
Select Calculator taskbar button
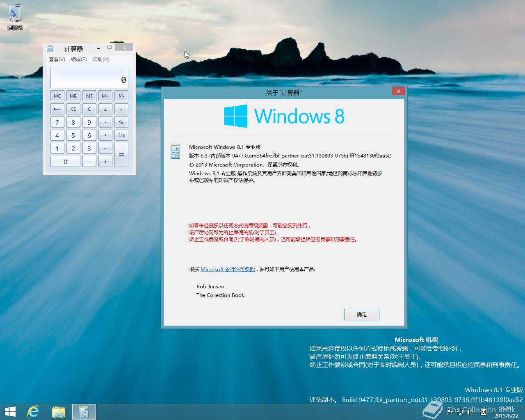[x=84, y=411]
